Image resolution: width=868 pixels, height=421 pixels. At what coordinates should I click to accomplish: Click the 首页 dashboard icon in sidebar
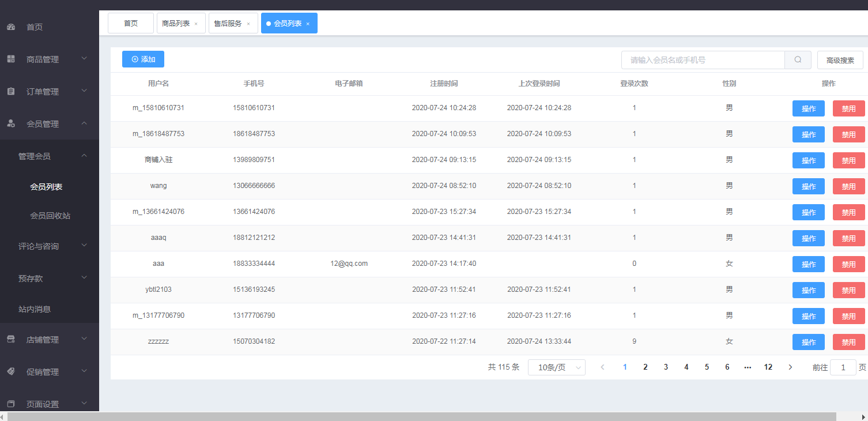click(11, 27)
